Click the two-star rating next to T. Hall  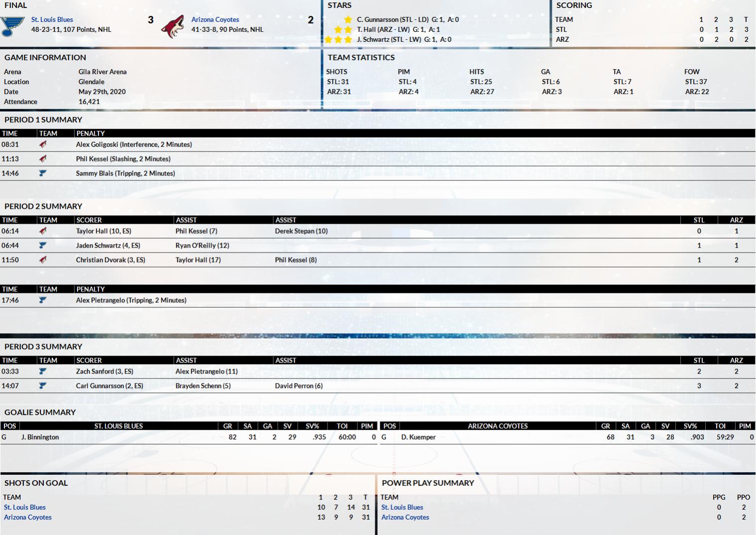click(x=343, y=29)
